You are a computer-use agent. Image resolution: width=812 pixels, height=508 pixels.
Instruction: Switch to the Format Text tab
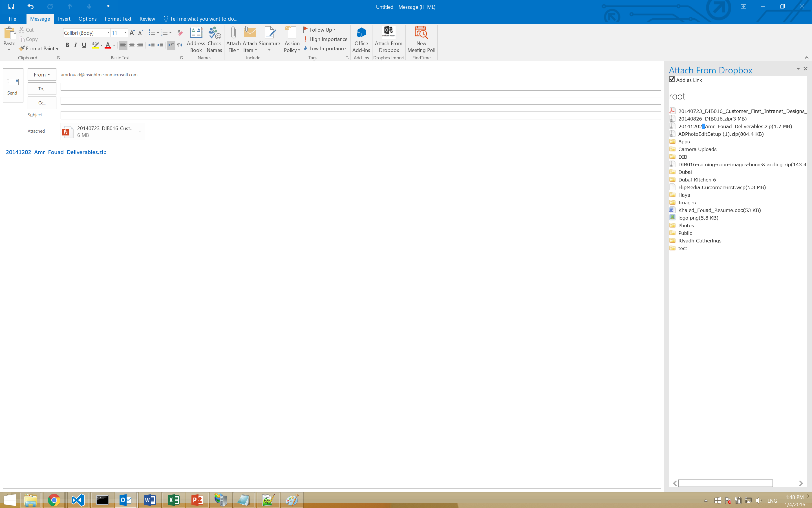(118, 19)
